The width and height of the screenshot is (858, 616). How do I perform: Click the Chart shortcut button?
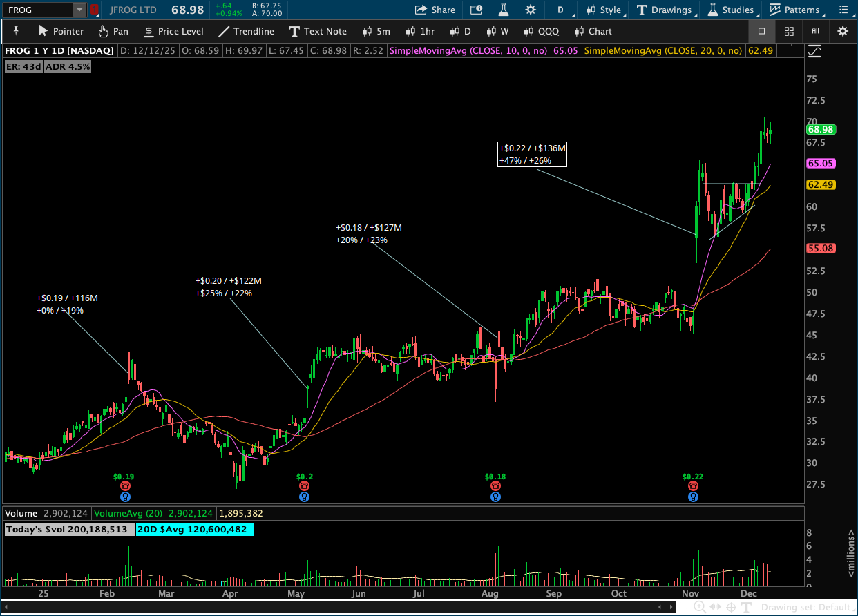(593, 31)
